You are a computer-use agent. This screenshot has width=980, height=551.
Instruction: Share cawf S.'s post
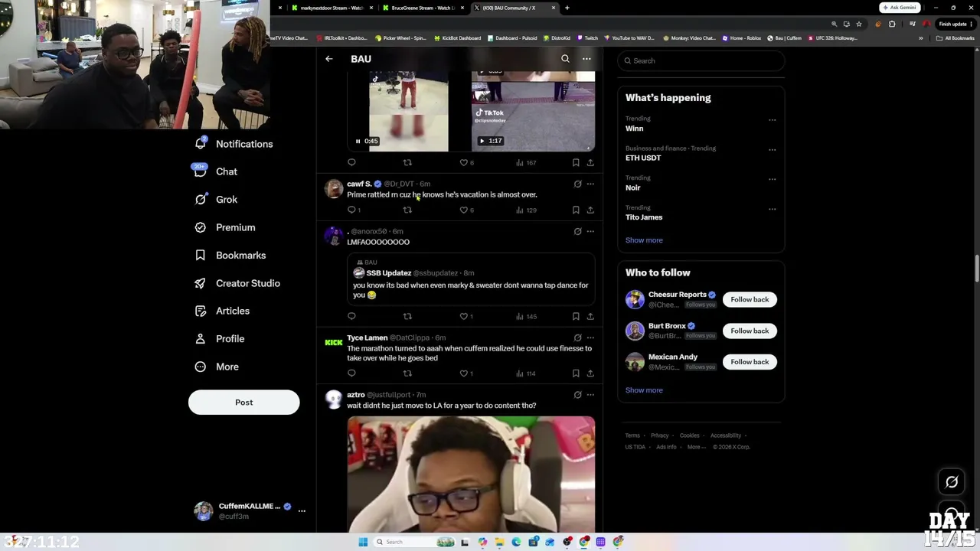pyautogui.click(x=590, y=210)
